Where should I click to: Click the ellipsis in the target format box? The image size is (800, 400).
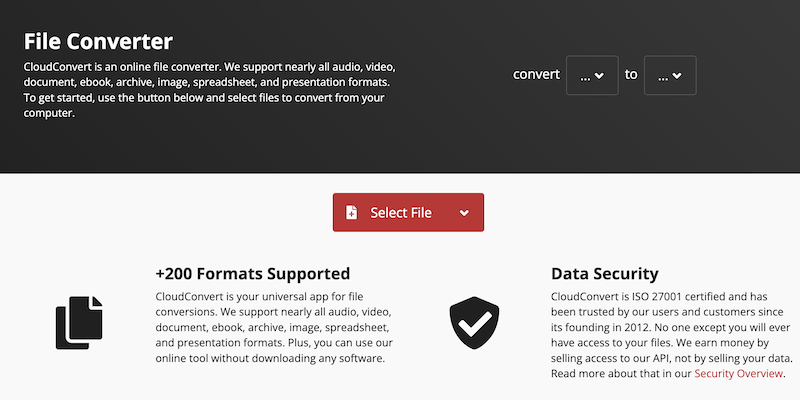pos(662,76)
